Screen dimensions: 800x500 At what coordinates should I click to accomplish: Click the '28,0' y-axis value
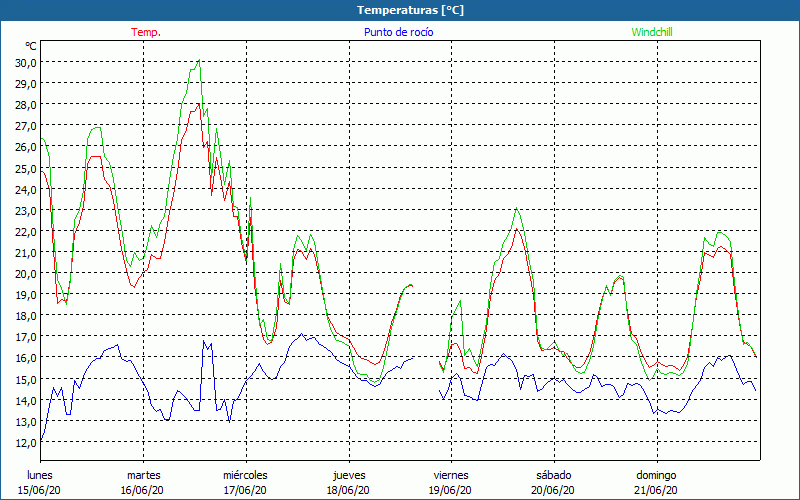(26, 105)
